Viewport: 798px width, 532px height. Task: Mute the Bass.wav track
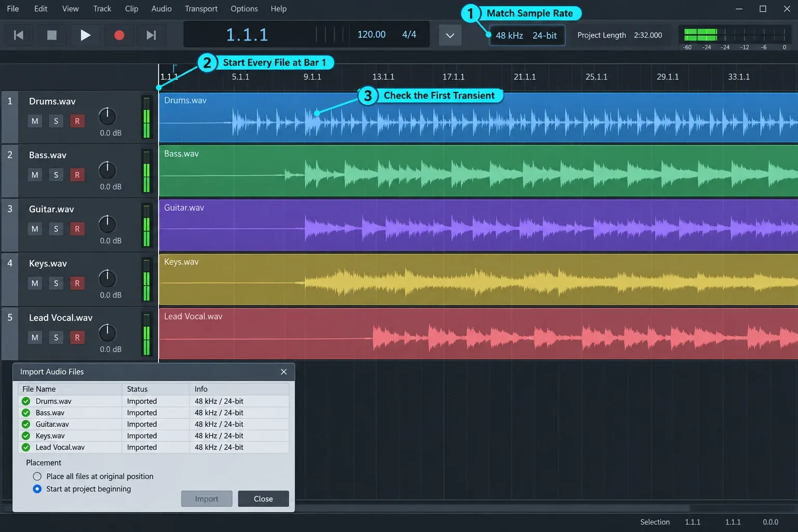pos(35,175)
